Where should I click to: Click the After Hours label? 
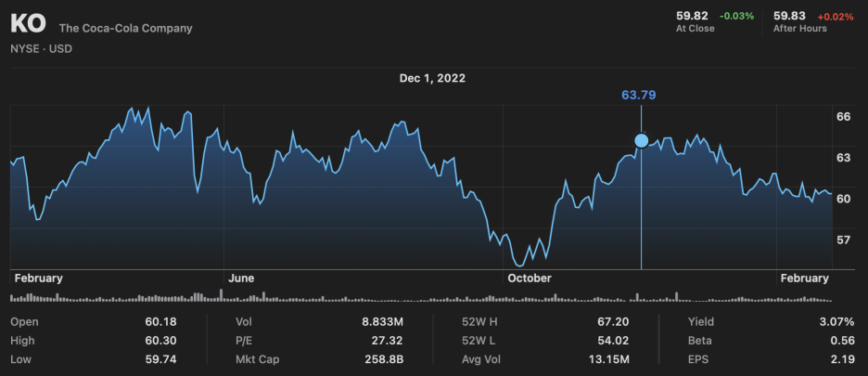pos(800,29)
